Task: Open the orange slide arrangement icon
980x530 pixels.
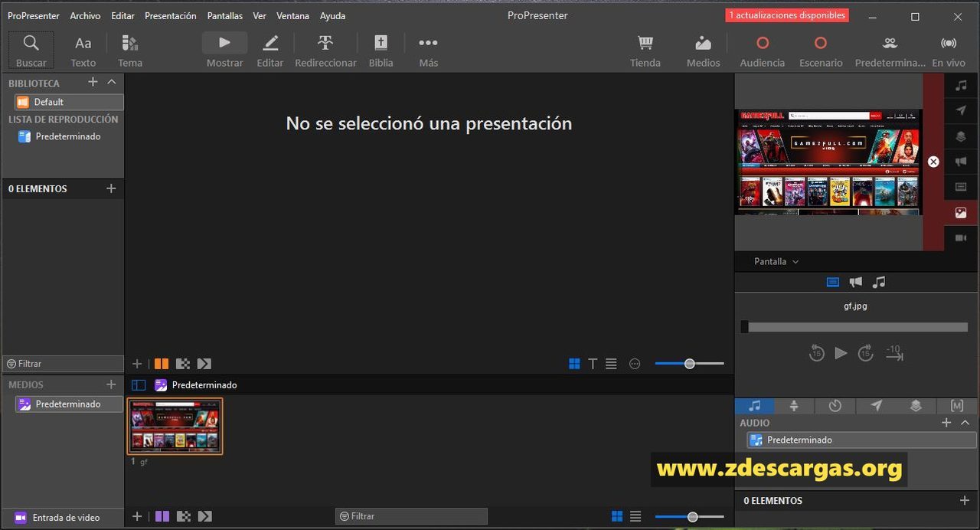Action: click(x=162, y=364)
